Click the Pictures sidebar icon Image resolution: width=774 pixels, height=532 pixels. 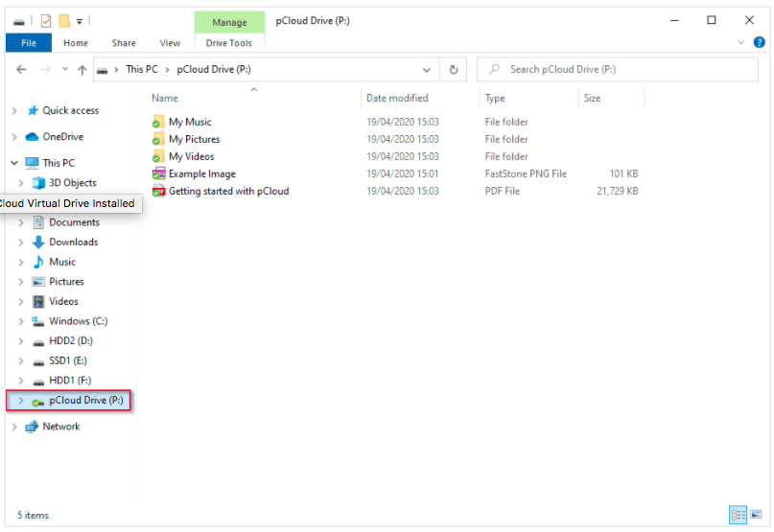click(x=38, y=282)
